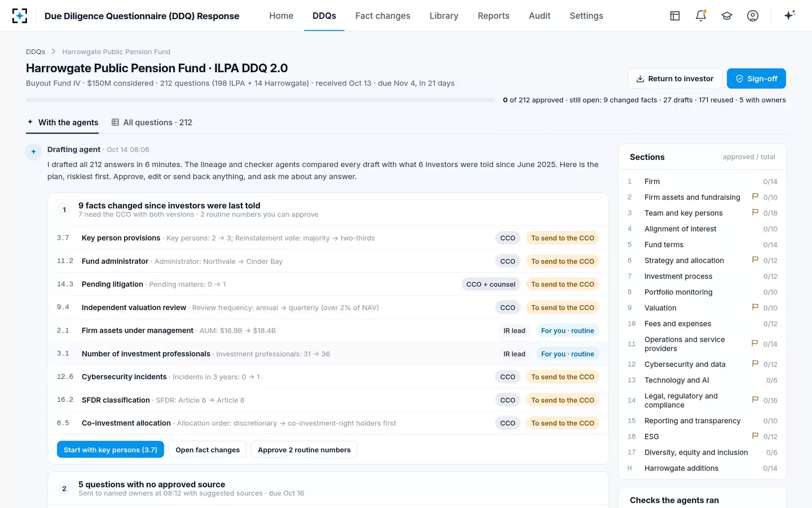
Task: Open the AI sparkle assistant icon
Action: 789,15
